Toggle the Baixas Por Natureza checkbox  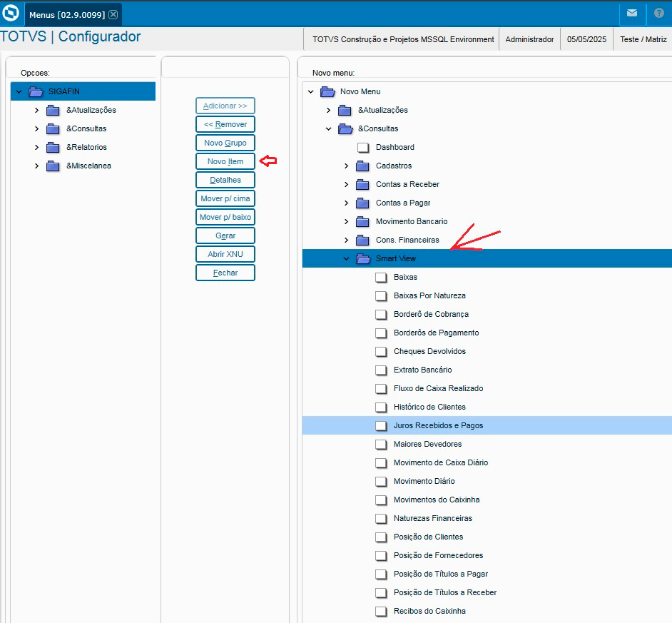click(x=381, y=296)
